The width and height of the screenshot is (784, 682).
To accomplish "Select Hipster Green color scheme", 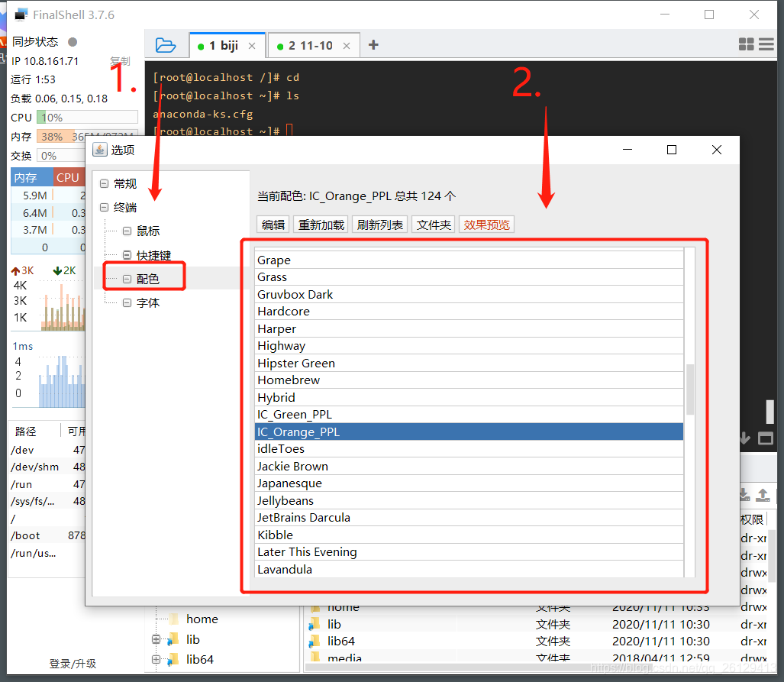I will coord(469,364).
